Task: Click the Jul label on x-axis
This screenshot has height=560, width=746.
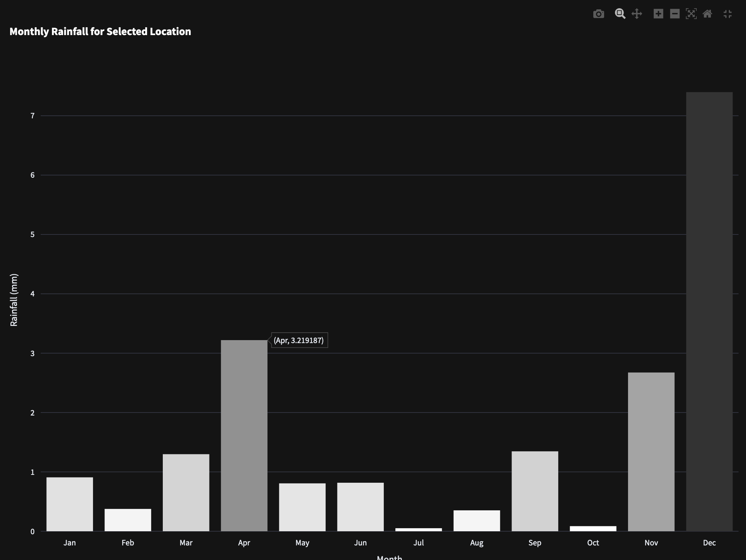Action: tap(419, 543)
